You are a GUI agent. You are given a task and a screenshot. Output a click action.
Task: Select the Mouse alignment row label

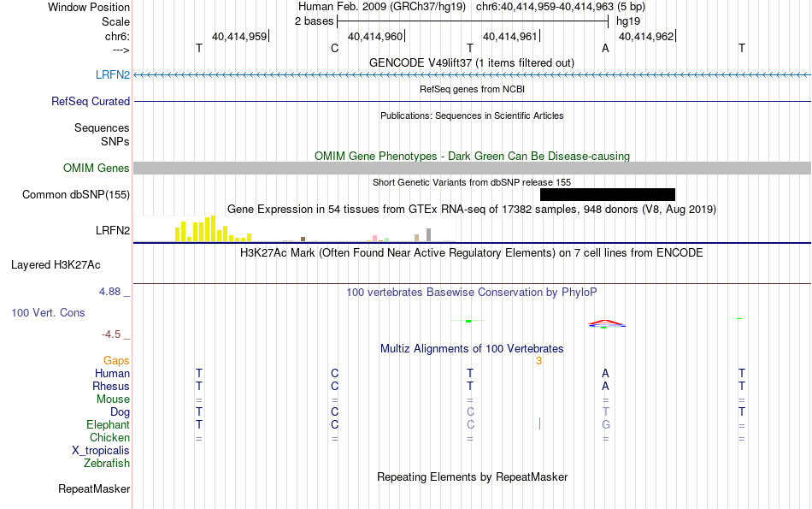(113, 400)
